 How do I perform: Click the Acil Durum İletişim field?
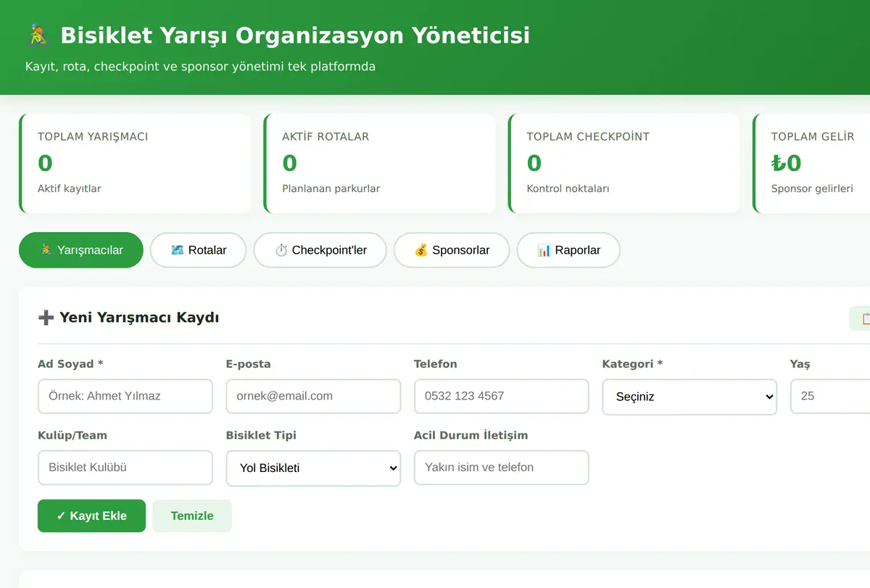coord(502,468)
